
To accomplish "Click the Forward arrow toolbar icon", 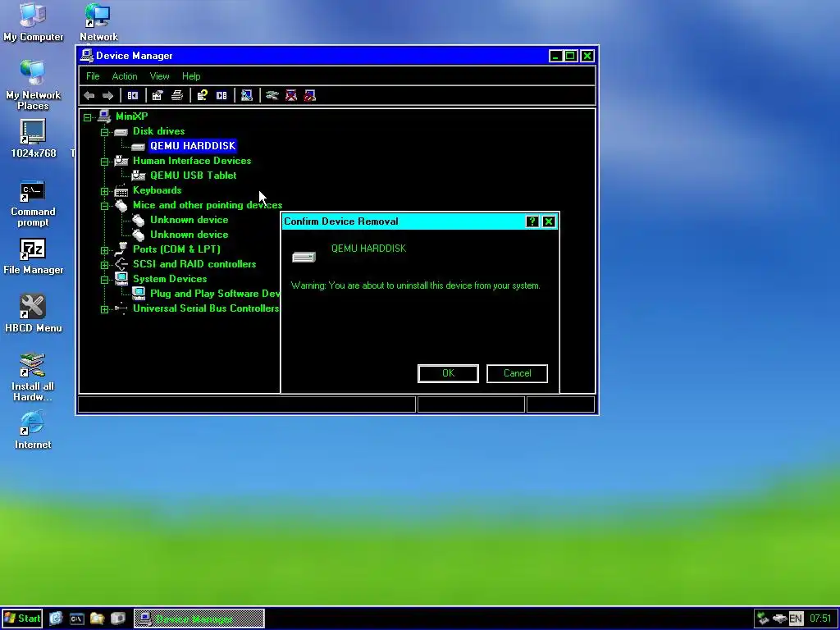I will pyautogui.click(x=107, y=95).
